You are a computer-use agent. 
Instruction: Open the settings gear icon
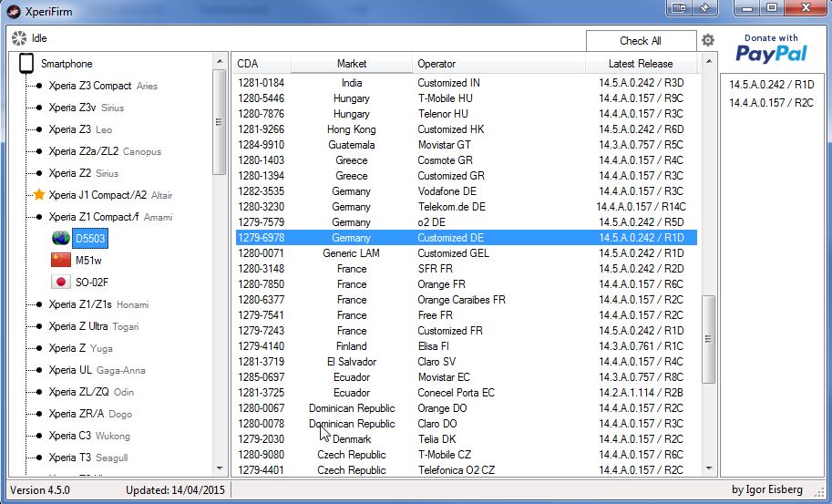[708, 40]
